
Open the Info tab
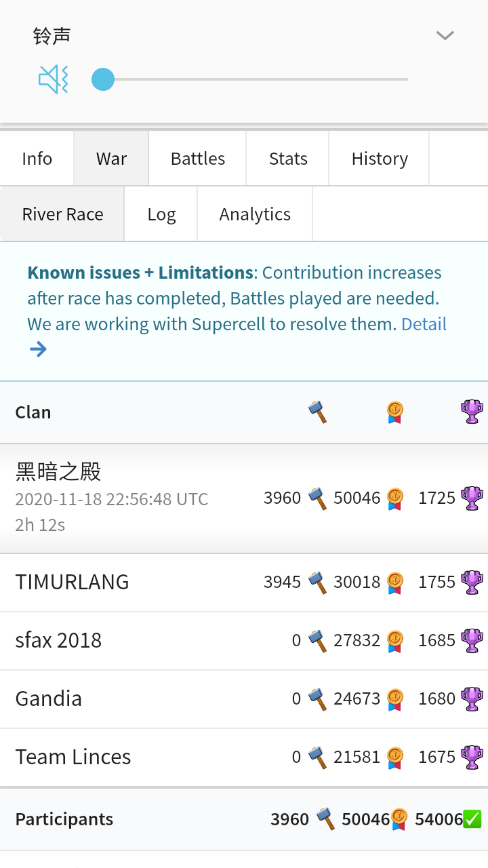37,159
